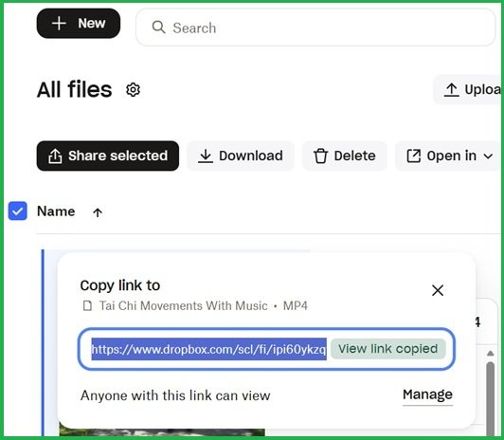Uncheck the select-all Name checkbox
This screenshot has height=440, width=504.
(x=18, y=211)
